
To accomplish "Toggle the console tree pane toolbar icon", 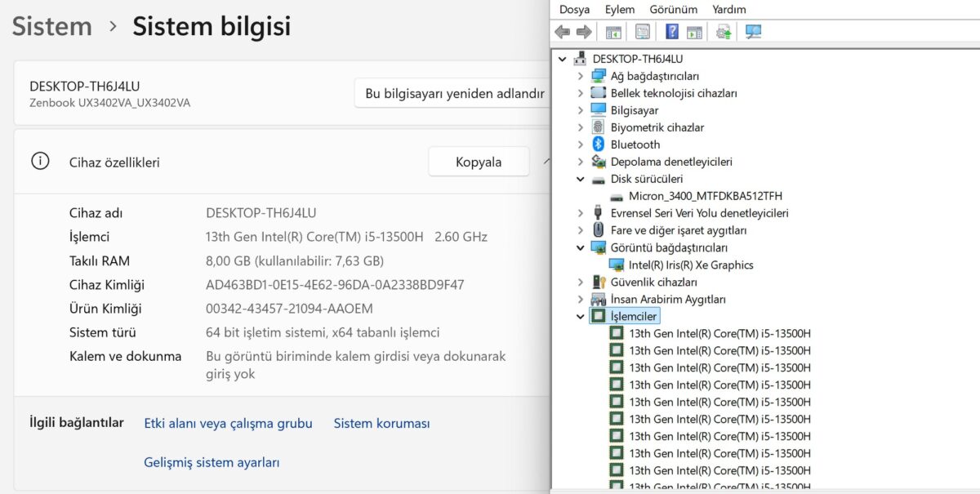I will pos(613,32).
